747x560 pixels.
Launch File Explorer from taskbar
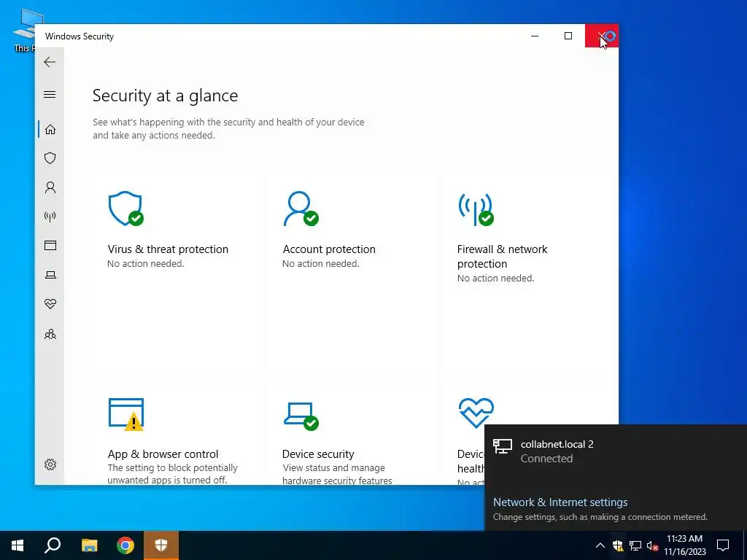89,545
